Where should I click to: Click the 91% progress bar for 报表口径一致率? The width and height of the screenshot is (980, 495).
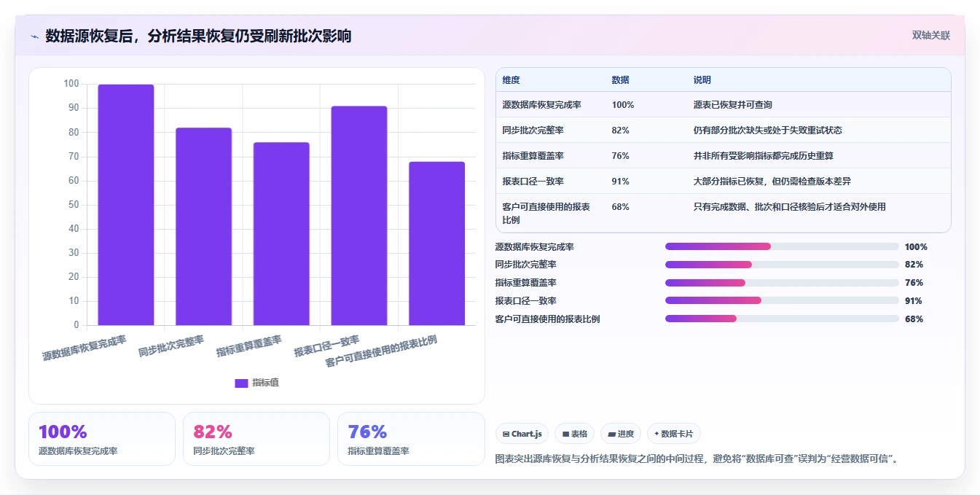782,300
